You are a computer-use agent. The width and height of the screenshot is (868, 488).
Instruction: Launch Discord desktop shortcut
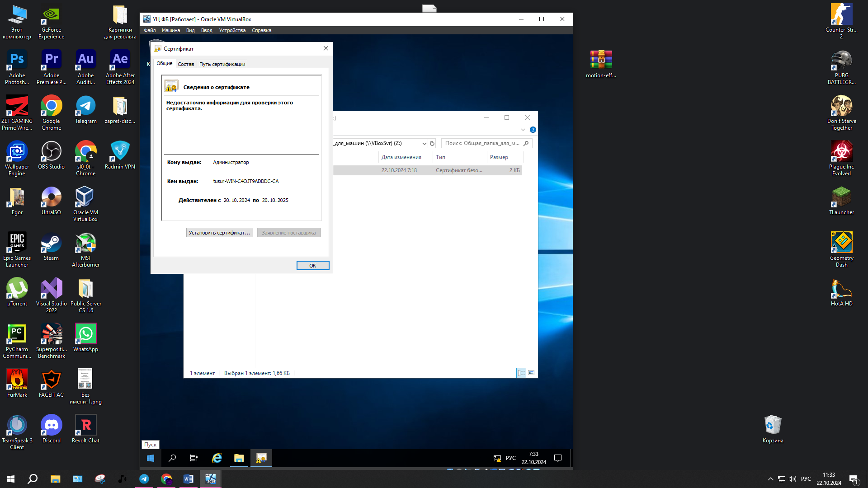click(52, 429)
